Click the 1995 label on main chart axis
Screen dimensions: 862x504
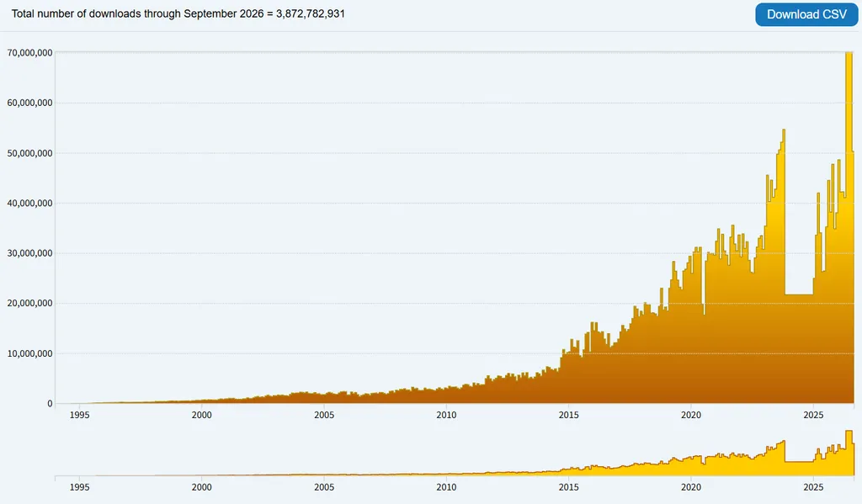pyautogui.click(x=79, y=415)
